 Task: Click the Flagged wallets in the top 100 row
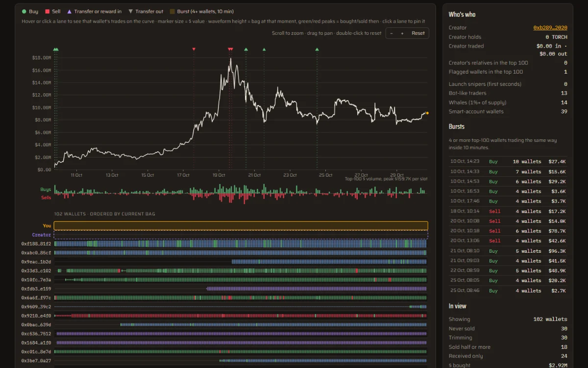pos(508,72)
